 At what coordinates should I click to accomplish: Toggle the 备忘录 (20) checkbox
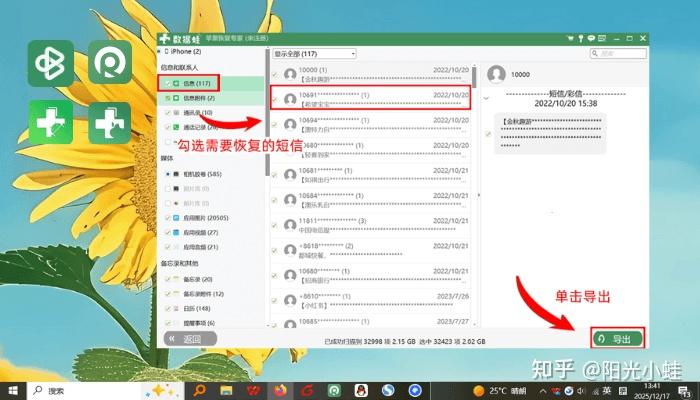coord(168,279)
